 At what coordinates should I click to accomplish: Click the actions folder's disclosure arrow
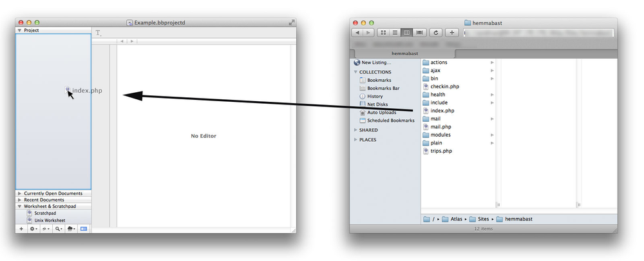pos(492,63)
